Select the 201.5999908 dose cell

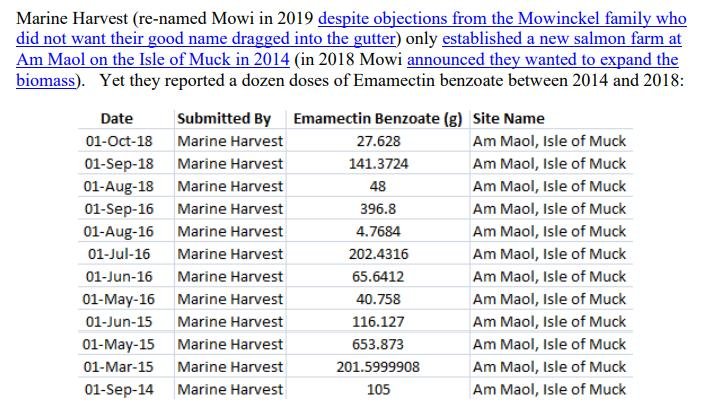[378, 367]
